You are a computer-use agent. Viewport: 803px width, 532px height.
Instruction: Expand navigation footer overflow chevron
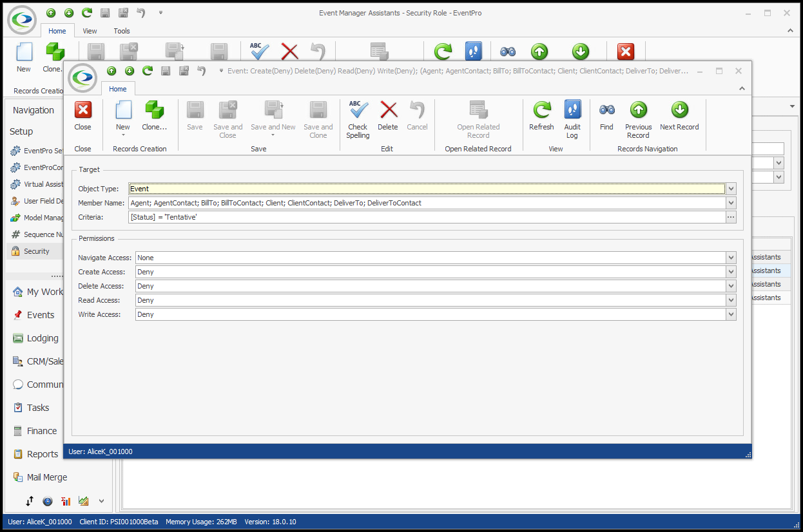pyautogui.click(x=101, y=500)
